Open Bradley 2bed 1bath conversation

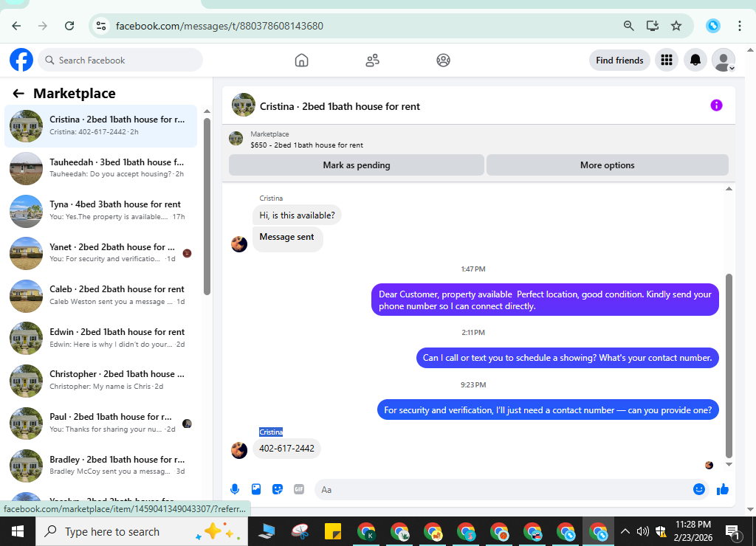click(100, 465)
